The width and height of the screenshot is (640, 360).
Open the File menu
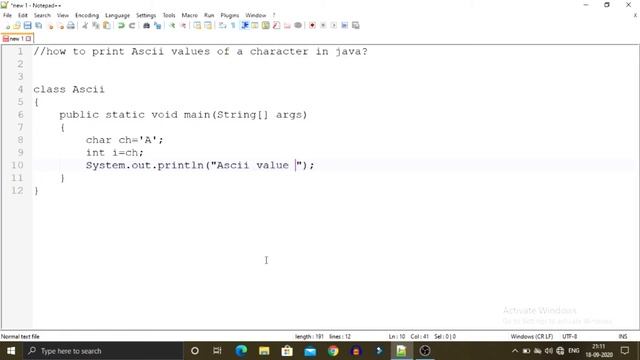point(7,15)
